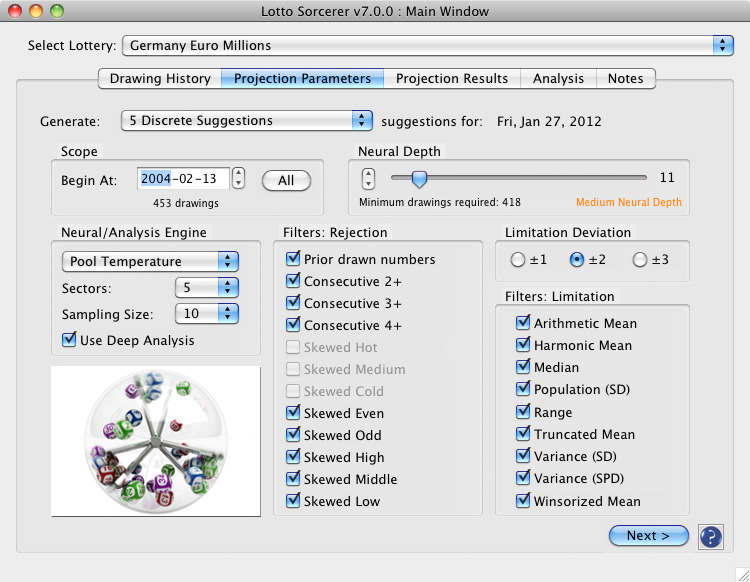Click the Begin At date stepper
The width and height of the screenshot is (750, 582).
click(x=238, y=178)
